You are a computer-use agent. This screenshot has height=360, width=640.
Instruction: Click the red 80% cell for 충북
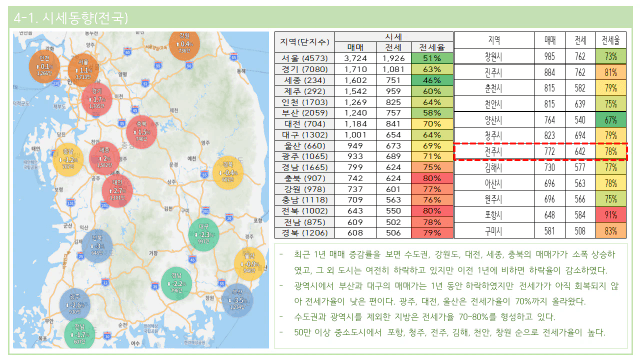tap(432, 178)
